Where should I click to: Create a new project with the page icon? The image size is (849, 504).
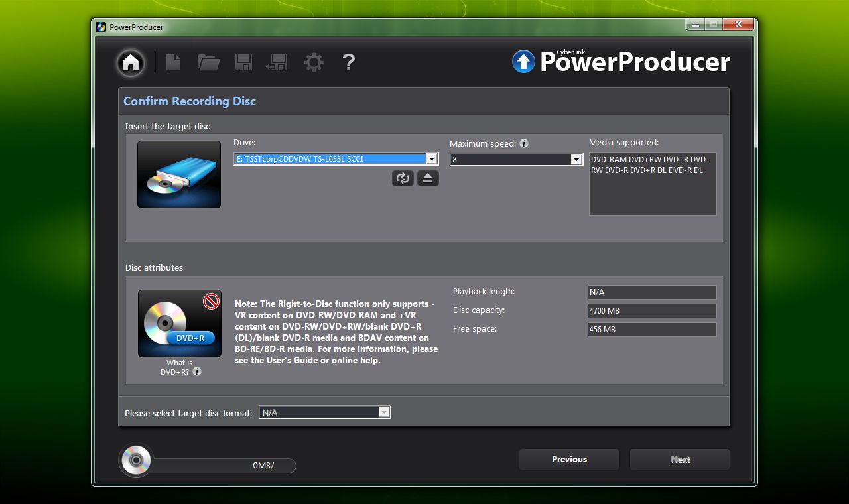click(173, 62)
